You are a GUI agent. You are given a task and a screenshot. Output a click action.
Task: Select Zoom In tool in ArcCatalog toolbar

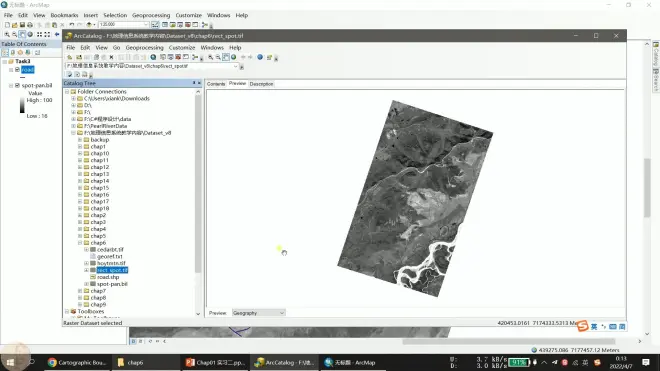coord(210,57)
